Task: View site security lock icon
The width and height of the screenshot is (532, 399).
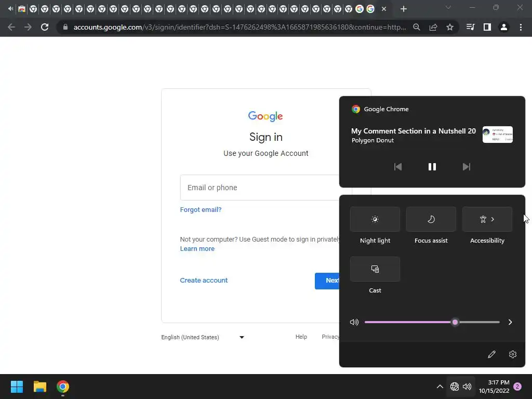Action: [65, 27]
